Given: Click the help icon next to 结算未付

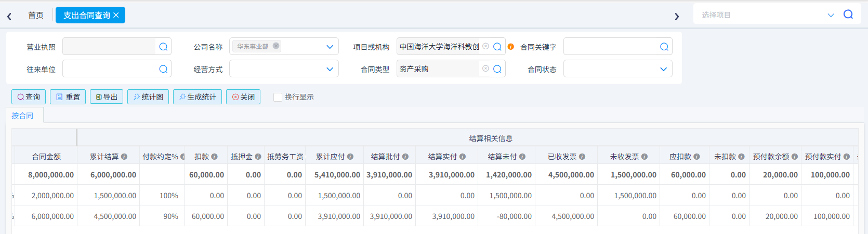Looking at the screenshot, I should (x=522, y=157).
